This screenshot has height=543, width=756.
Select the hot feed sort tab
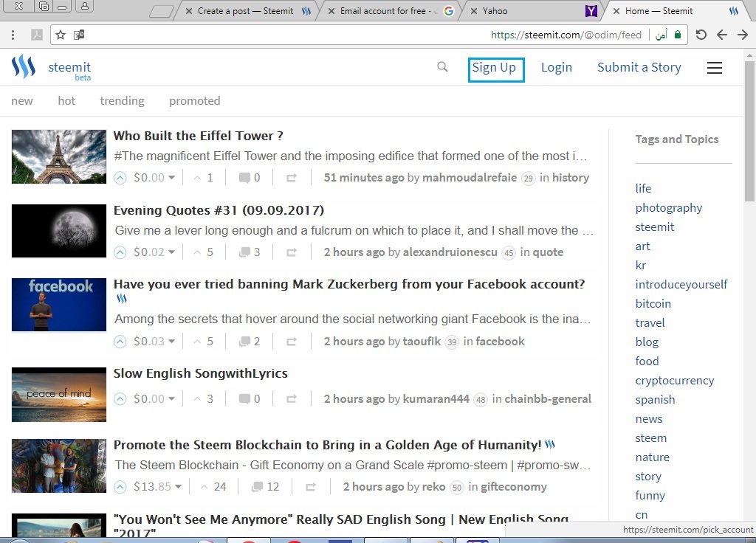click(x=66, y=101)
